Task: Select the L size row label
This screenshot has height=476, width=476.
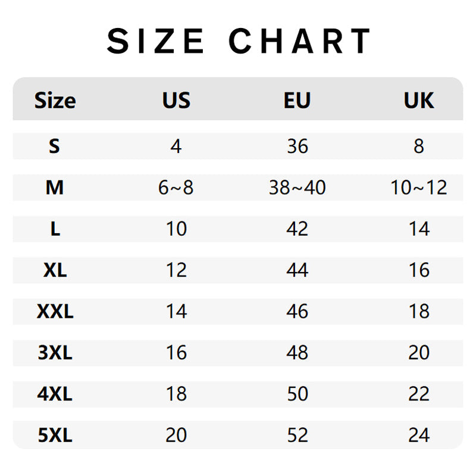Action: point(55,229)
